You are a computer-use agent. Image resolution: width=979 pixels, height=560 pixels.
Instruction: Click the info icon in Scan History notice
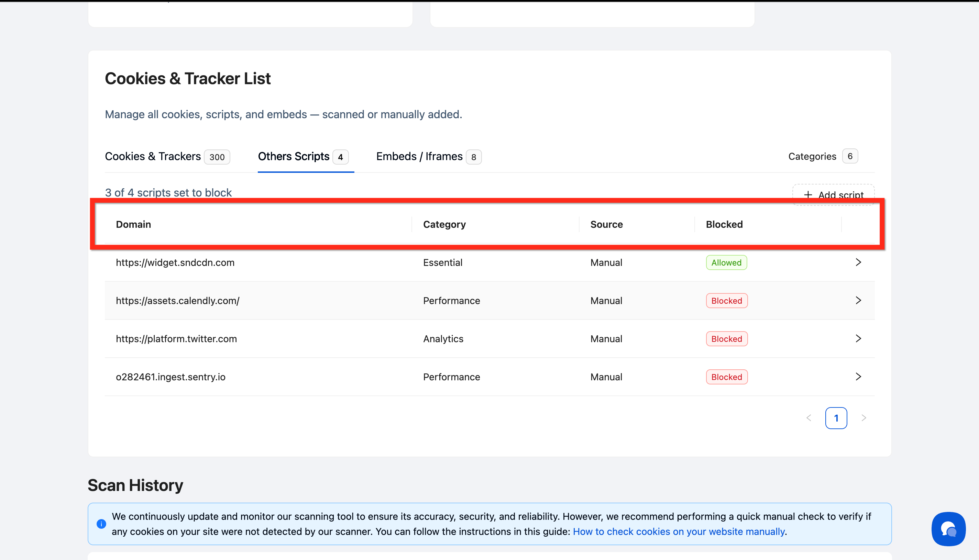click(x=101, y=524)
